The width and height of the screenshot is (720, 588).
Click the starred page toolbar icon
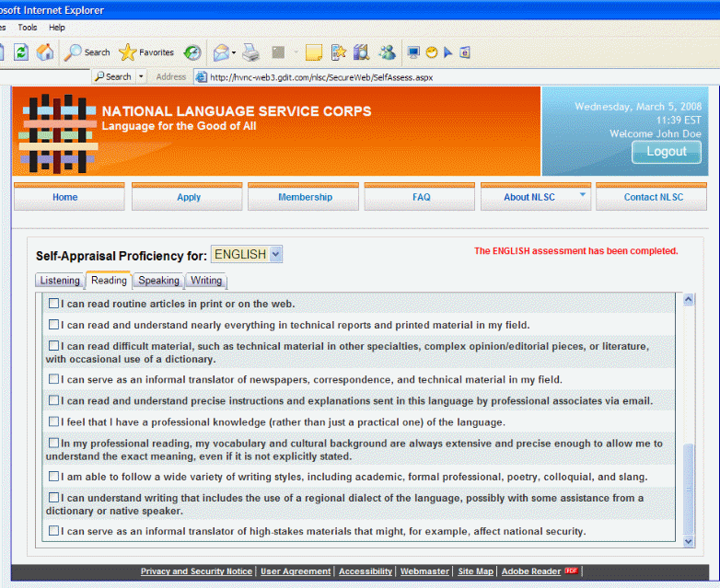pos(339,52)
